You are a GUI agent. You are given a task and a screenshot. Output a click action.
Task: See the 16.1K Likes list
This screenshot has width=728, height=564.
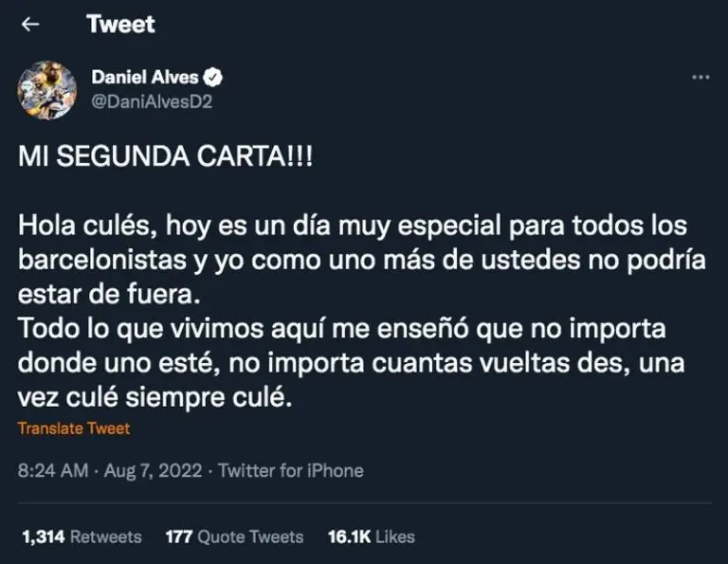pyautogui.click(x=371, y=537)
